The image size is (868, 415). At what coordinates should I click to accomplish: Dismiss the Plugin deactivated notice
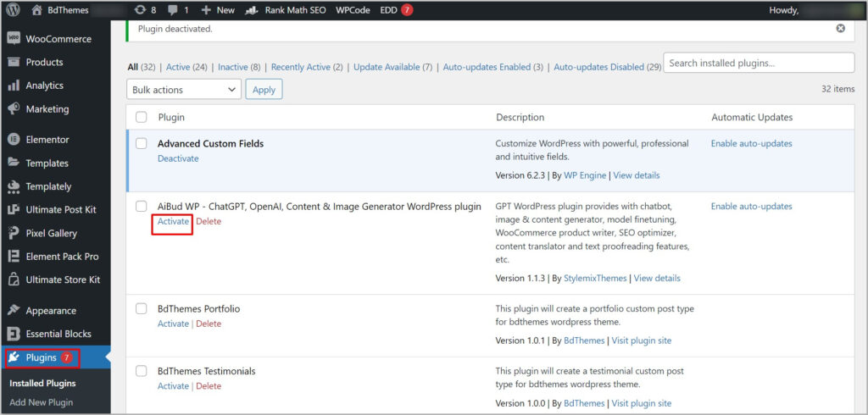840,28
